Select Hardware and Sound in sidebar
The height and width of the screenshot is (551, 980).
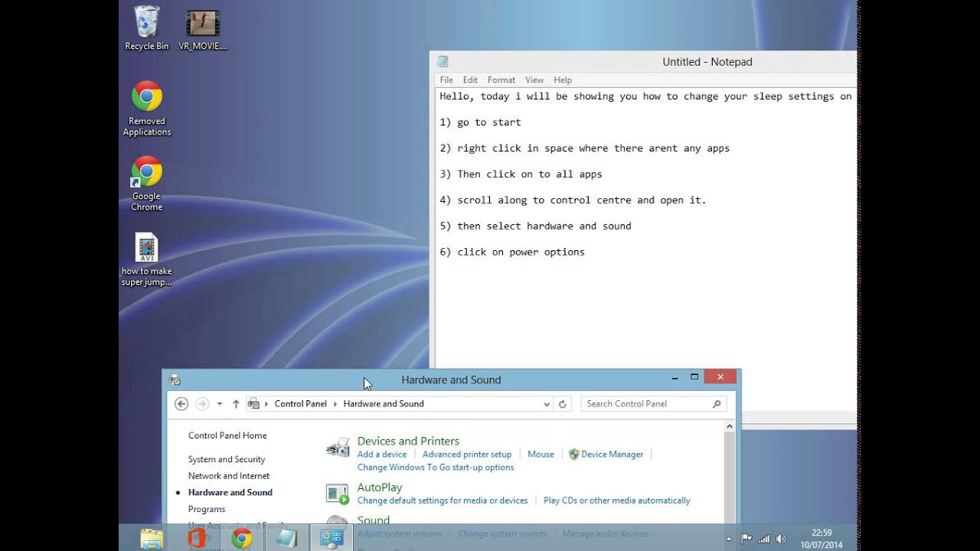230,492
